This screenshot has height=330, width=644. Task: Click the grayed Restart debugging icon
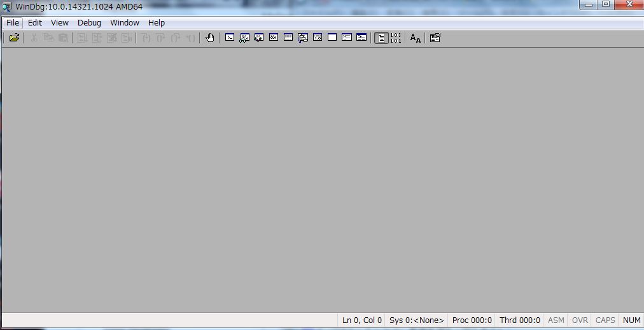[x=97, y=38]
